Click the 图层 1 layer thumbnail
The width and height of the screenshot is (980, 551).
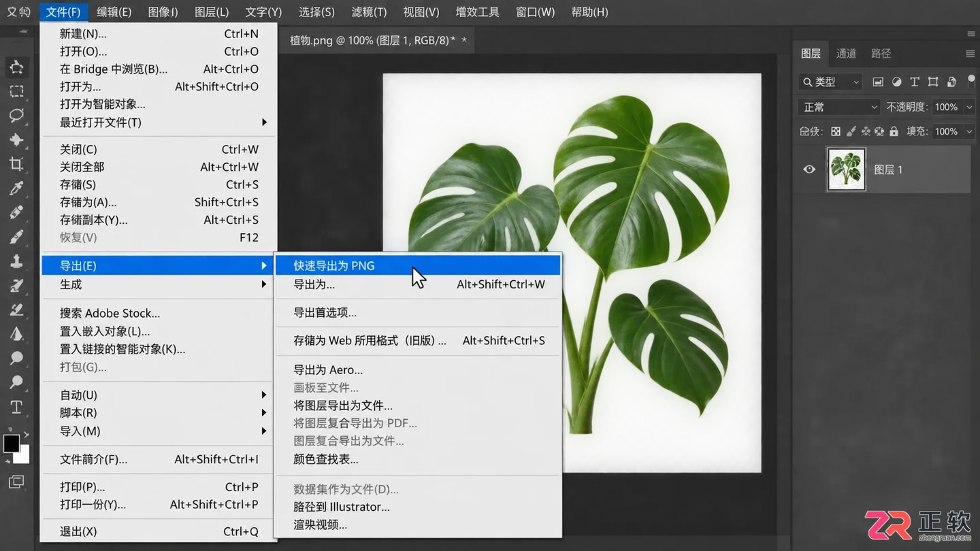pos(846,169)
